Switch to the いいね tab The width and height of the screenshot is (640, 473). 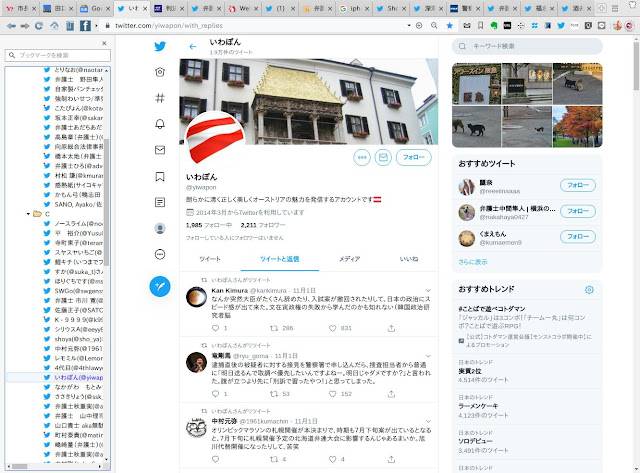coord(409,259)
